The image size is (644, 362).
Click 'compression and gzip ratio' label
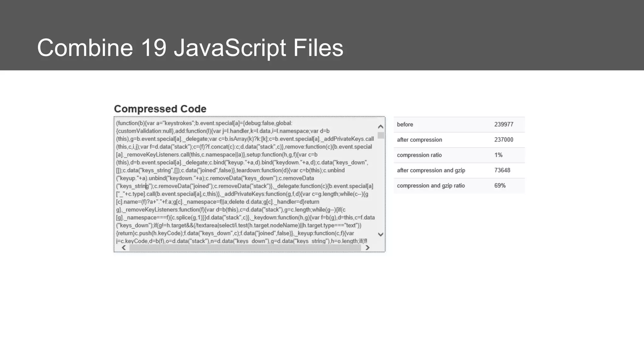tap(431, 186)
